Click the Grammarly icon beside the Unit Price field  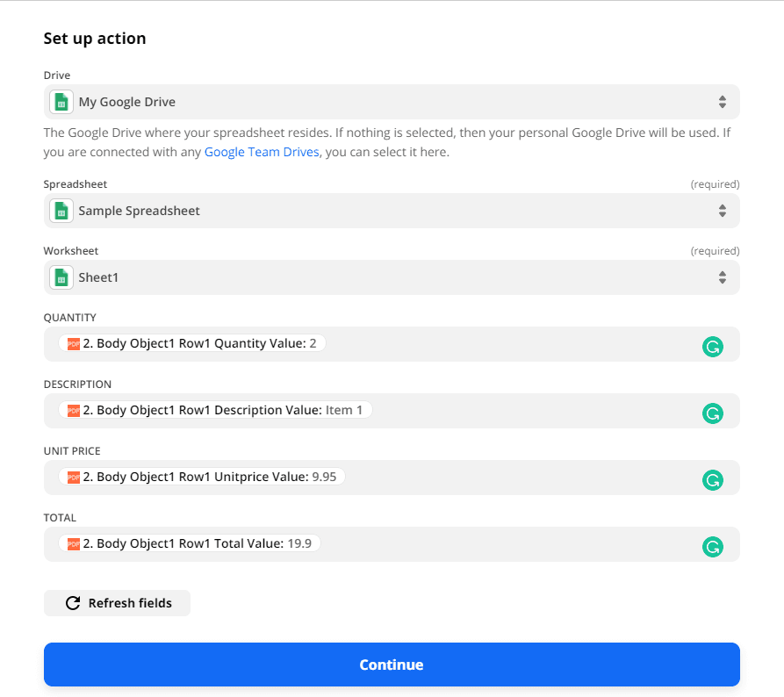pyautogui.click(x=712, y=479)
